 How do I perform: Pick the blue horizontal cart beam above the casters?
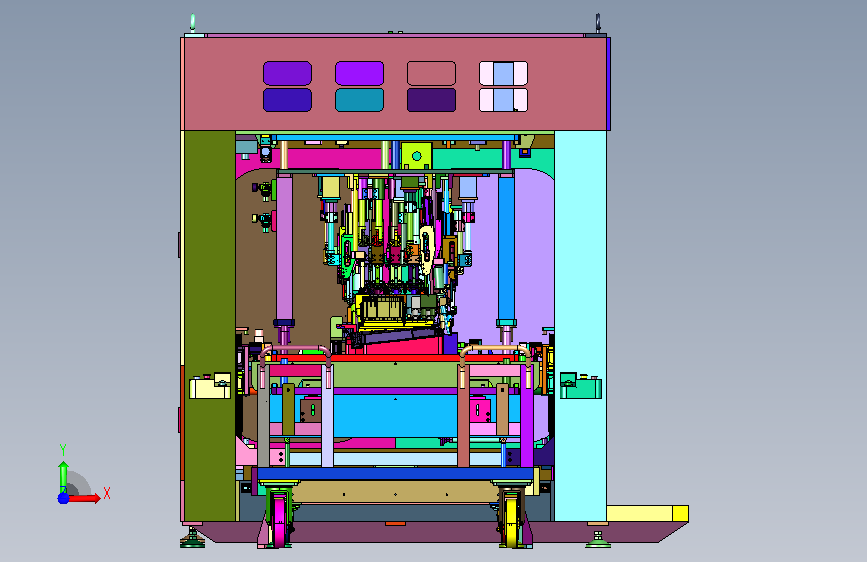point(395,473)
